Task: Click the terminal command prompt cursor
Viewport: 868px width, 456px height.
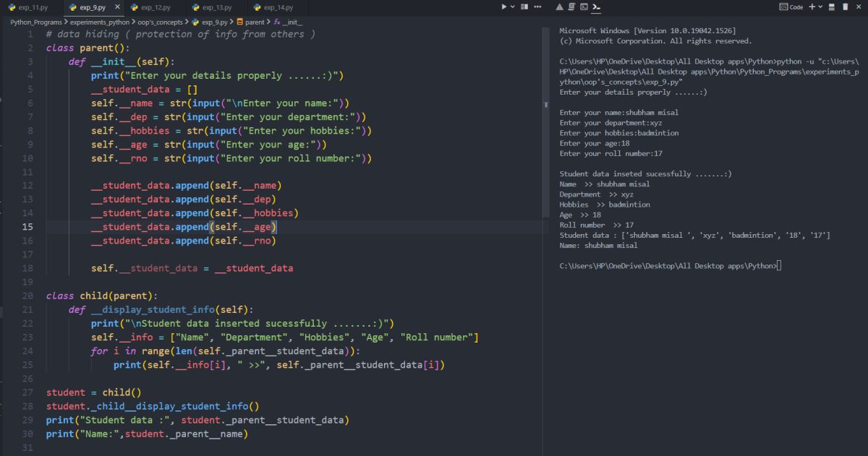Action: (x=778, y=266)
